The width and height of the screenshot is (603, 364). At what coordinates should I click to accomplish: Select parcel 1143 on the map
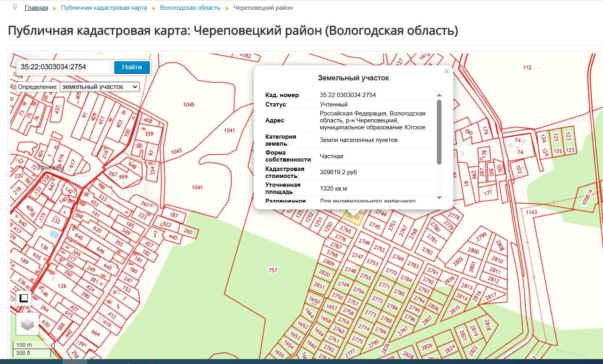531,212
